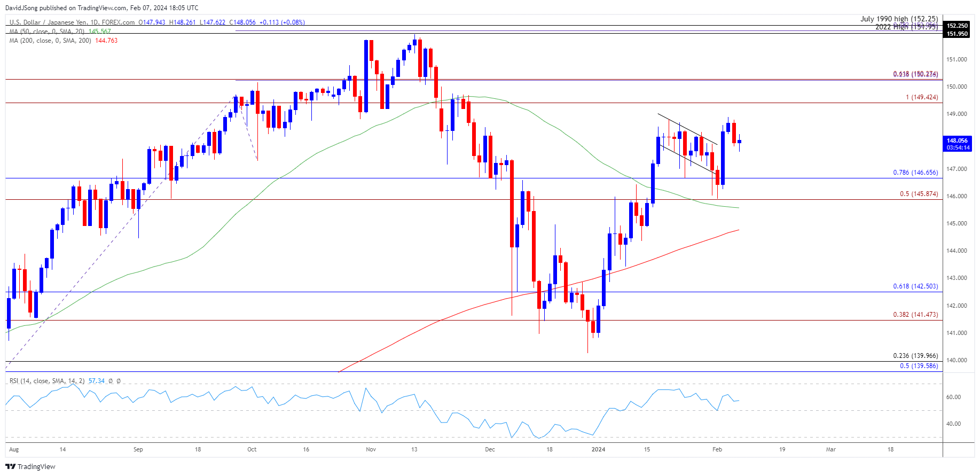Click the 140.000 price axis label
Screen dimensions: 980x476
957,360
